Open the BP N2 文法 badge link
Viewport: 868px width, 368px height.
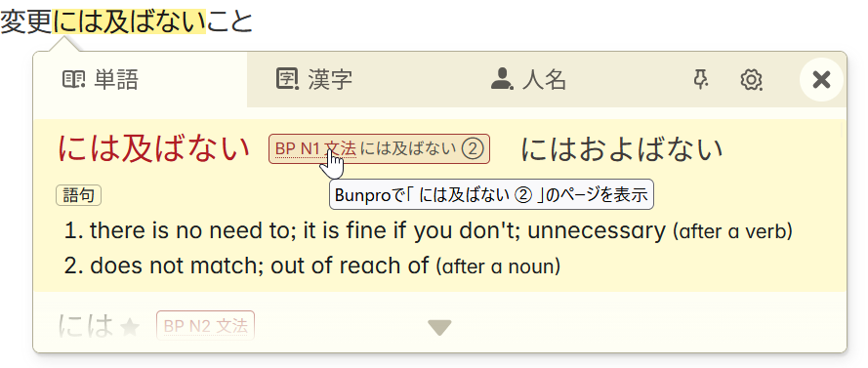coord(205,326)
